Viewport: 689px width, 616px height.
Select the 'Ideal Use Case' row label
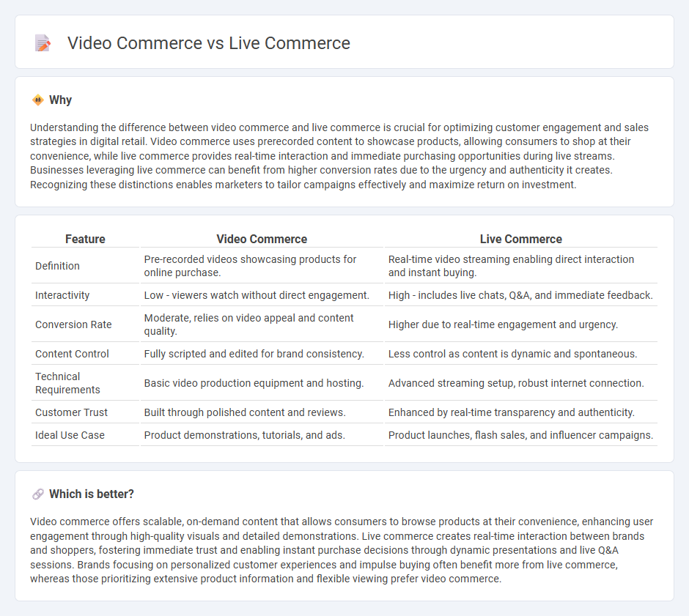[x=70, y=436]
